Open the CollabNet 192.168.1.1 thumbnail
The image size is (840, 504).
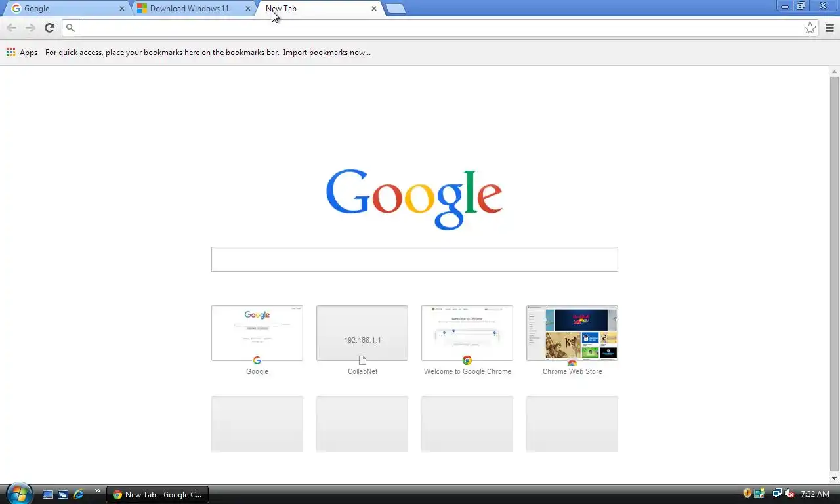362,333
